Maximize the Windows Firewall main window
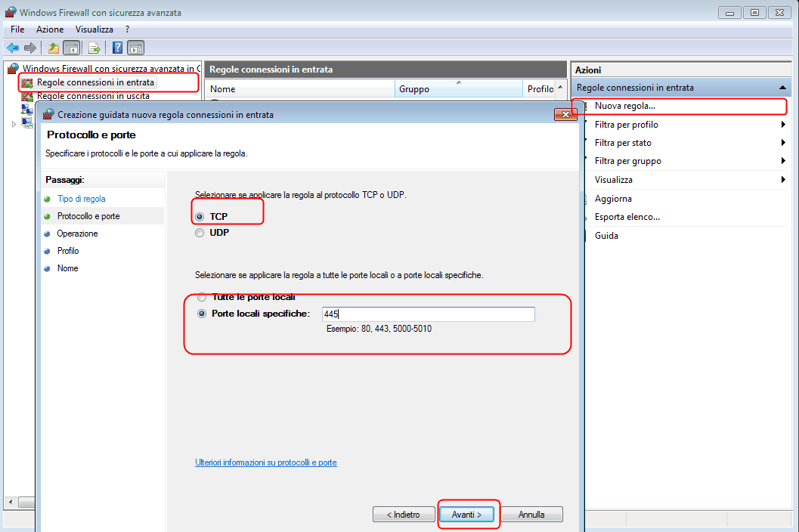This screenshot has width=799, height=532. 754,12
